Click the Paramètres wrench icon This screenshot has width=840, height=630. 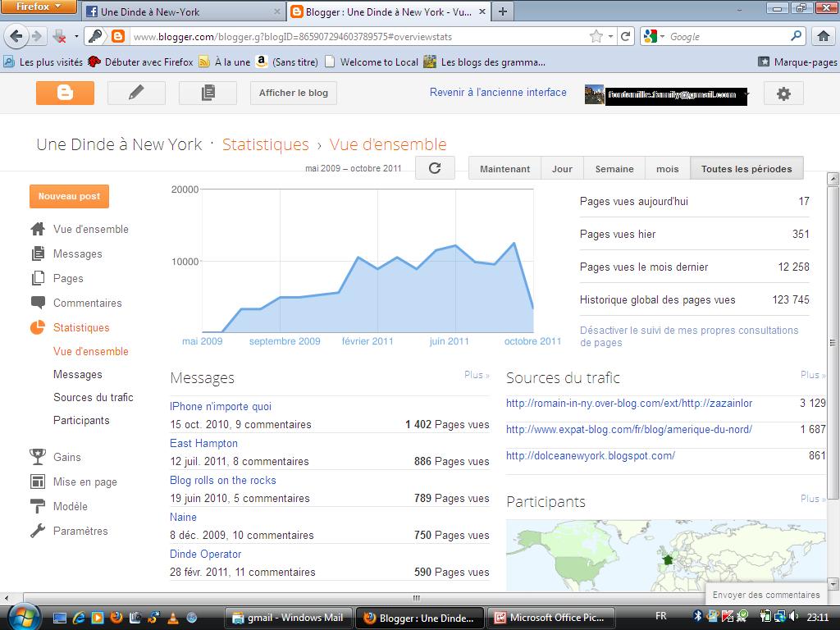click(38, 531)
